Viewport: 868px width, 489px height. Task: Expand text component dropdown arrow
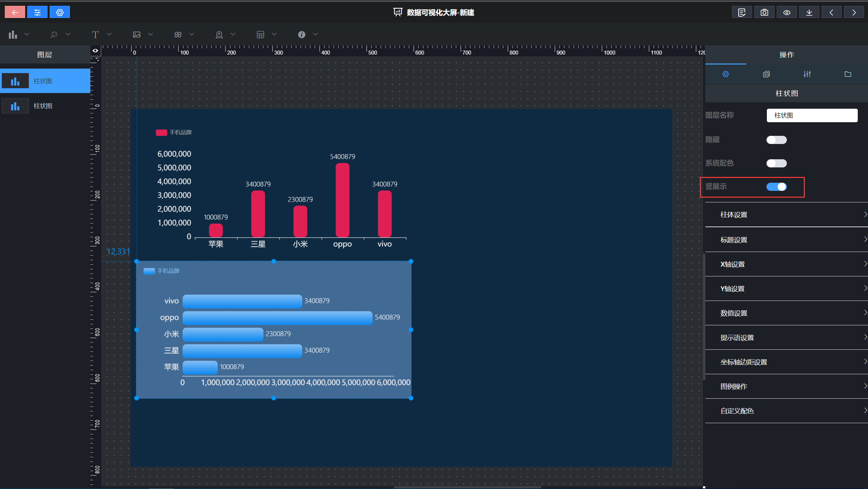pyautogui.click(x=109, y=34)
